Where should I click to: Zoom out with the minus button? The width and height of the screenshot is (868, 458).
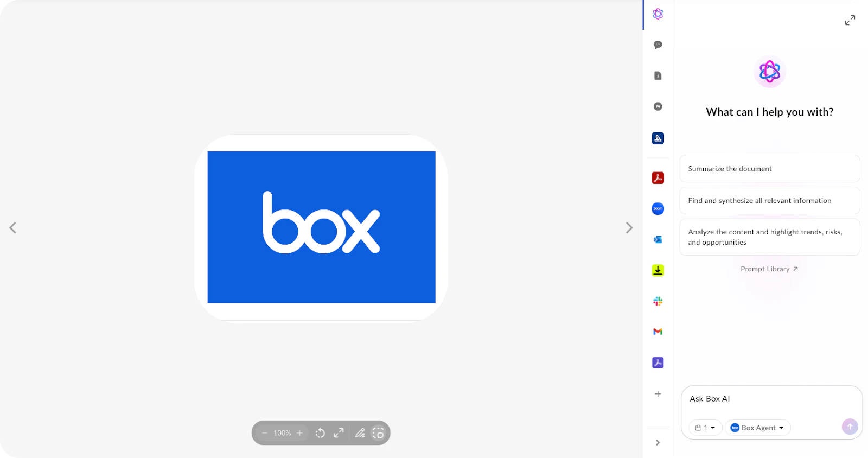[x=265, y=433]
